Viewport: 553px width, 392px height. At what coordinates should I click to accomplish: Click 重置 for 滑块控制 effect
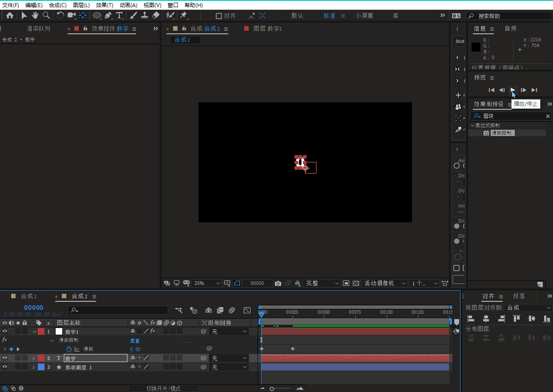click(134, 340)
